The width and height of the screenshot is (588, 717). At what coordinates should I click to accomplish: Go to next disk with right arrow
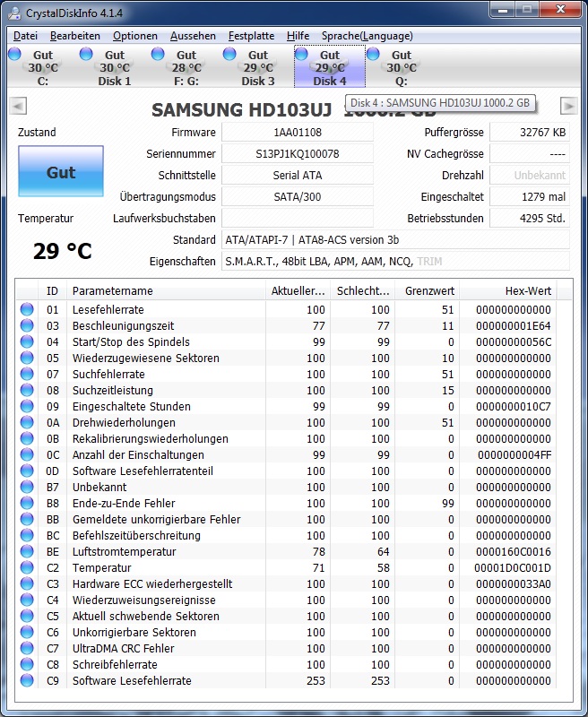tap(568, 106)
